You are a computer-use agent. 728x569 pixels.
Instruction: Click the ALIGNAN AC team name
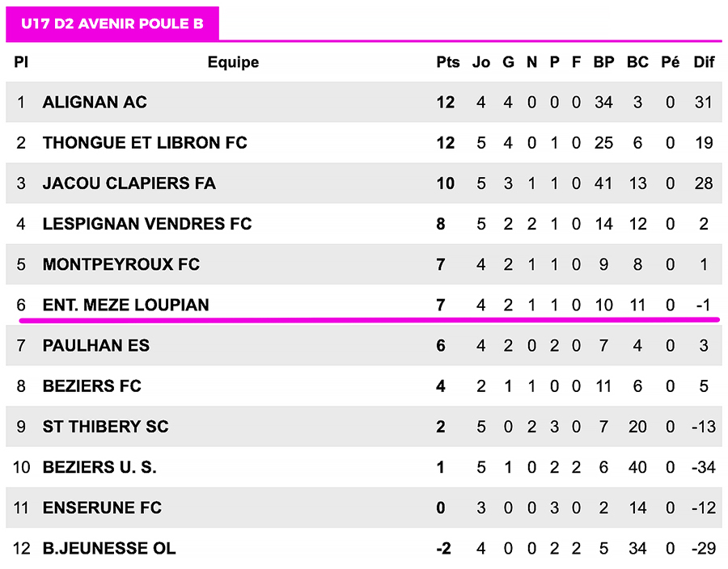click(95, 103)
